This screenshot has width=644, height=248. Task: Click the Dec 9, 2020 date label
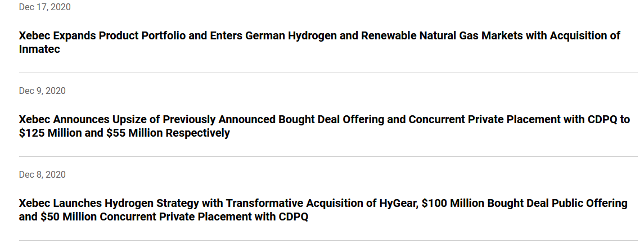tap(43, 91)
